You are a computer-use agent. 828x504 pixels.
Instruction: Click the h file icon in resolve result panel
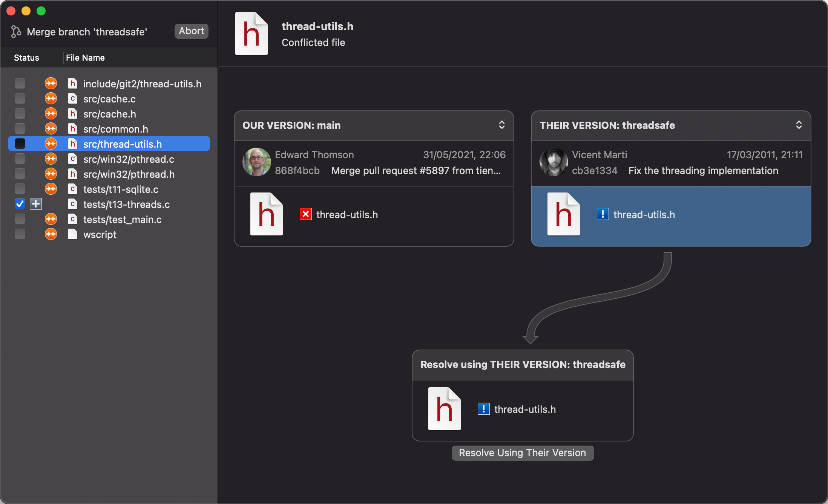(x=445, y=409)
